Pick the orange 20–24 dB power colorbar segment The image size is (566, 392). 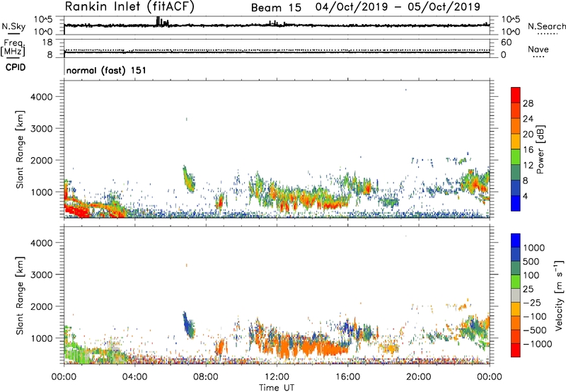pyautogui.click(x=516, y=126)
